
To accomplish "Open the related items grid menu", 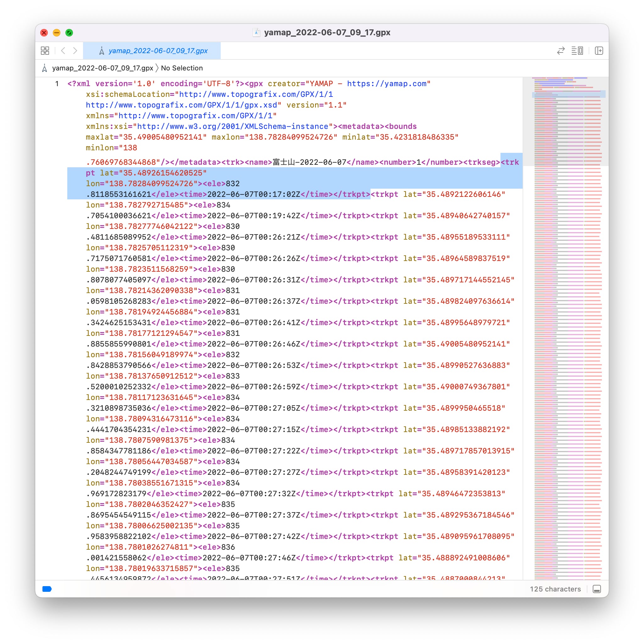I will (x=45, y=51).
